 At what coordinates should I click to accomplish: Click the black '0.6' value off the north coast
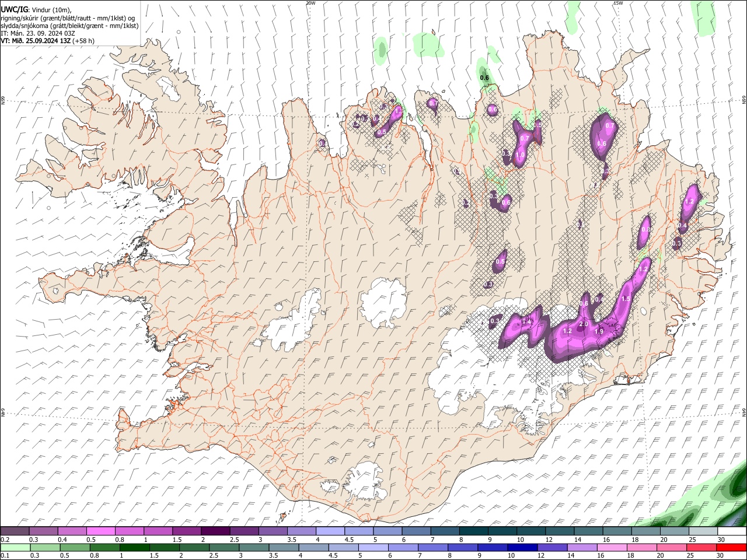pos(484,78)
